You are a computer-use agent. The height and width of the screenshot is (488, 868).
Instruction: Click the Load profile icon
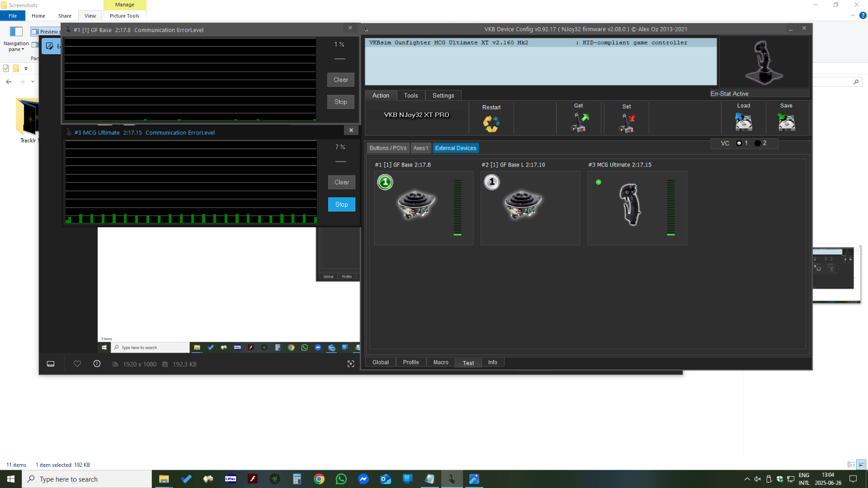point(743,122)
